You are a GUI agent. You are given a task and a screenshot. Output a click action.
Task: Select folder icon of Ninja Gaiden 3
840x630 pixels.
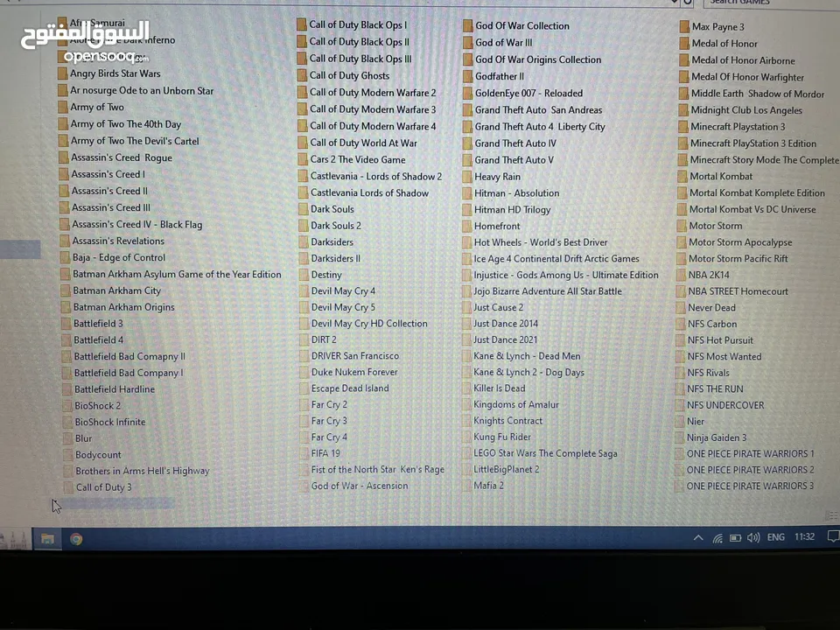(679, 437)
